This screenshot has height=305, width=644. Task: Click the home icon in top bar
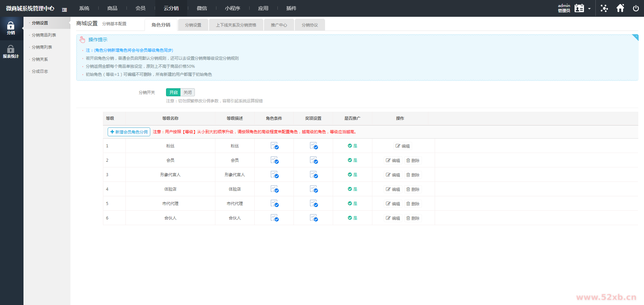(x=620, y=8)
